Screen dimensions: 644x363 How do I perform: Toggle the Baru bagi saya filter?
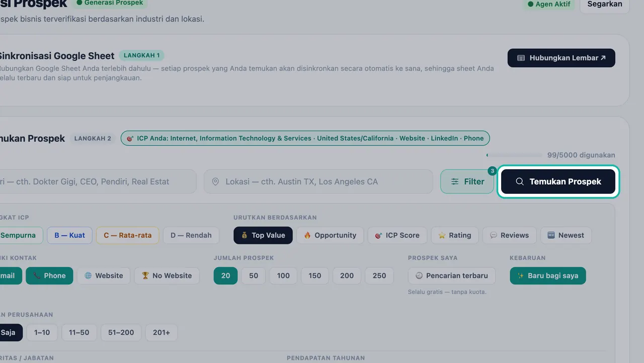(x=548, y=275)
